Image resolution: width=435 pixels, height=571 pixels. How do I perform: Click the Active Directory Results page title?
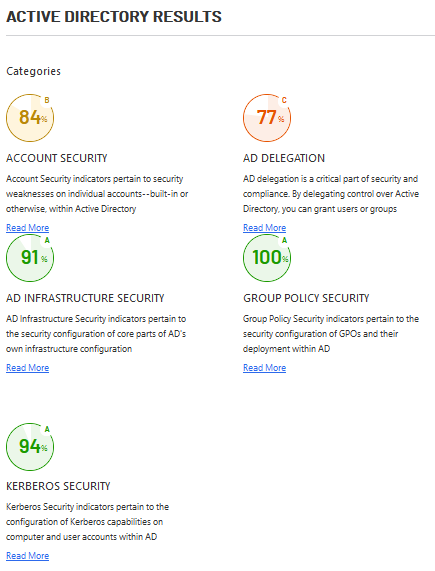[x=114, y=17]
